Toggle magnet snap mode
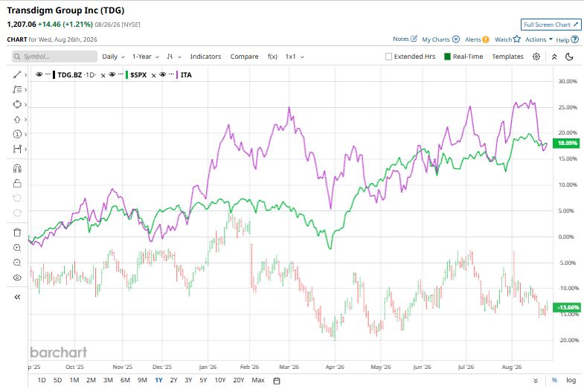Screen dimensions: 584x392 [x=17, y=169]
